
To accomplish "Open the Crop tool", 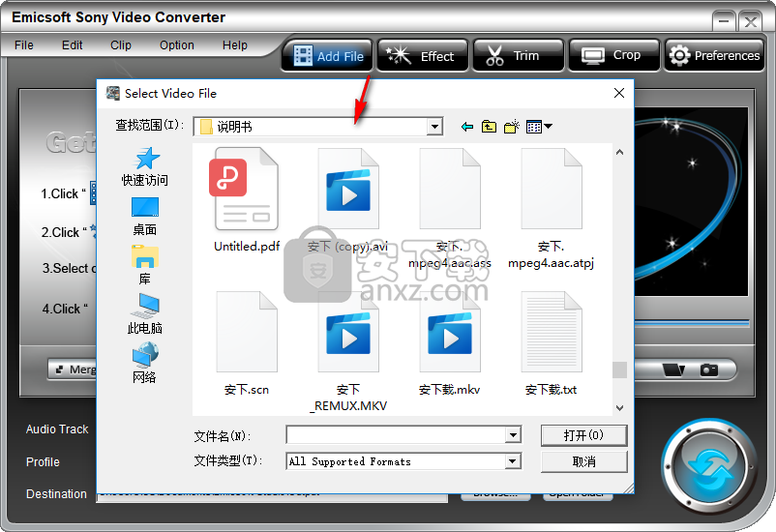I will point(614,56).
